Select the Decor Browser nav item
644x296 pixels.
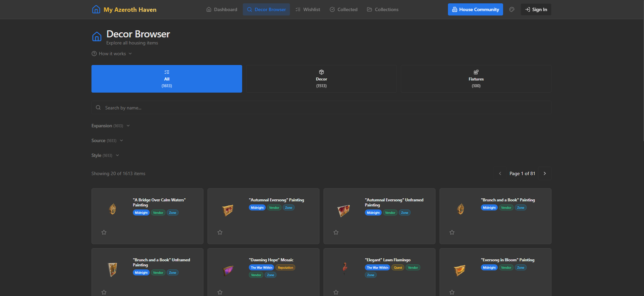coord(266,9)
